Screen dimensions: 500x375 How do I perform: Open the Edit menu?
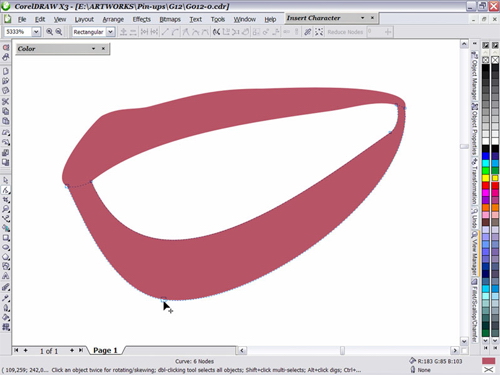tap(40, 19)
